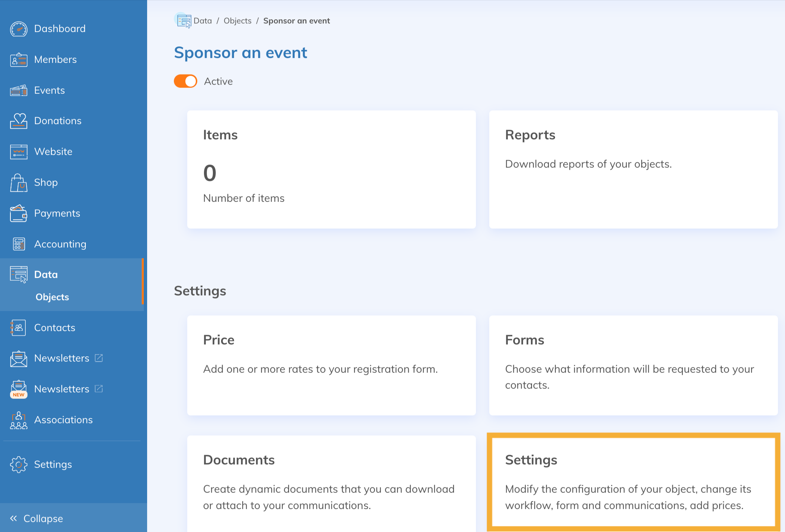Click the Associations people icon
This screenshot has height=532, width=785.
point(19,420)
